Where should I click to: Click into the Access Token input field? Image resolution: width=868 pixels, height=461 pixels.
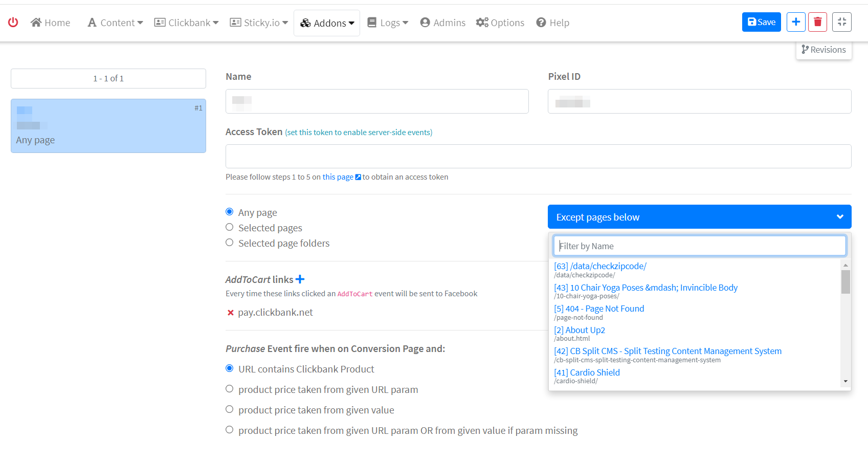(x=538, y=157)
